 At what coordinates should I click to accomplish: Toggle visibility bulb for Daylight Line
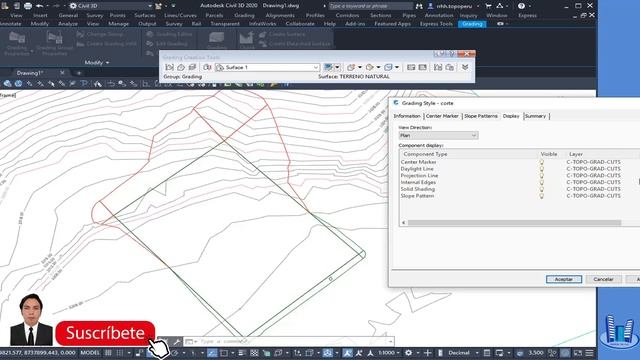pyautogui.click(x=542, y=169)
